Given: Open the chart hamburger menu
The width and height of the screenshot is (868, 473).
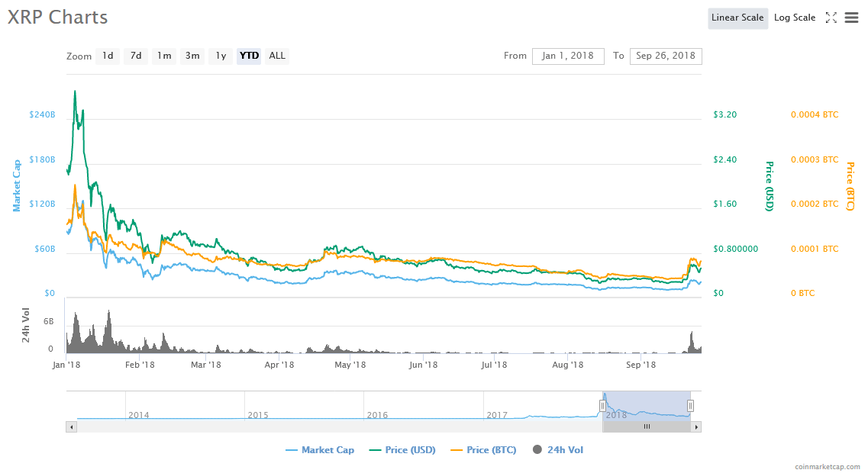Looking at the screenshot, I should pos(851,18).
